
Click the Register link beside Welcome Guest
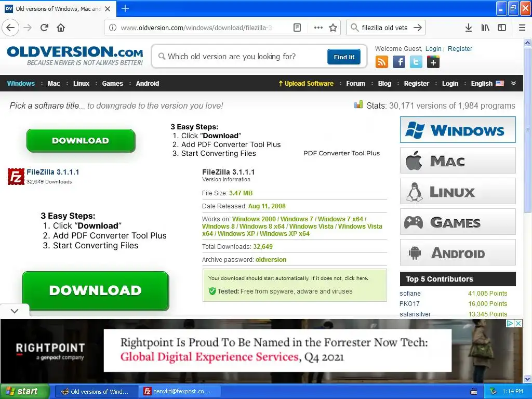pos(460,48)
